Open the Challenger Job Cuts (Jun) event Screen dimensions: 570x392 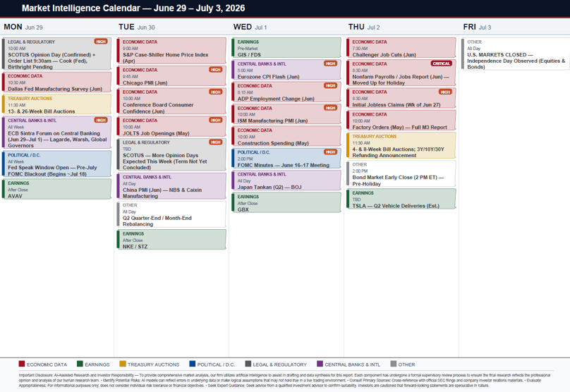[x=401, y=48]
